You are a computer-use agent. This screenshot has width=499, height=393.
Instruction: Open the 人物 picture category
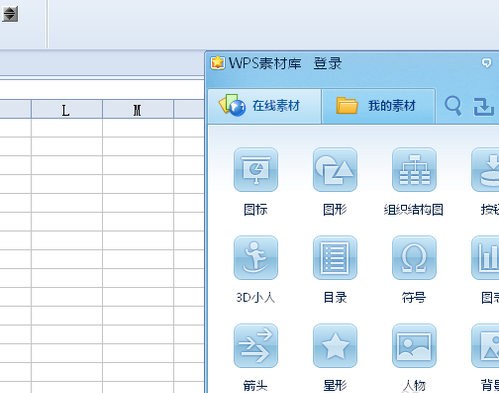414,346
